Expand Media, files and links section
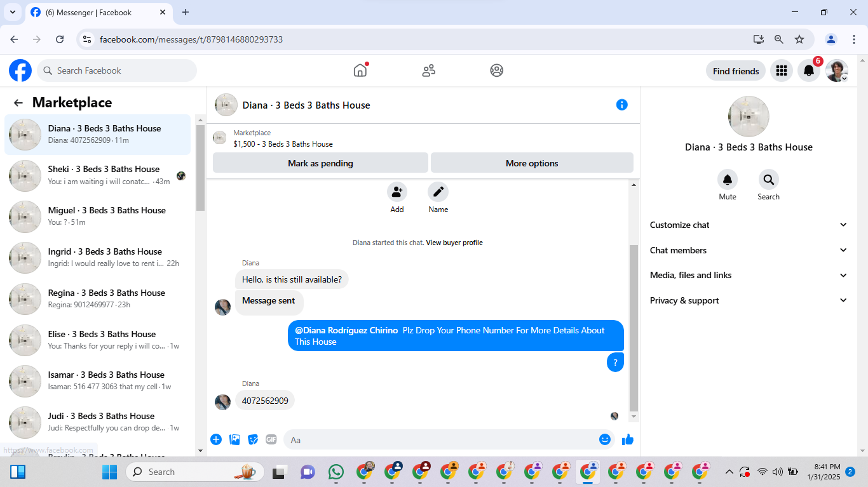This screenshot has width=868, height=487. point(749,275)
